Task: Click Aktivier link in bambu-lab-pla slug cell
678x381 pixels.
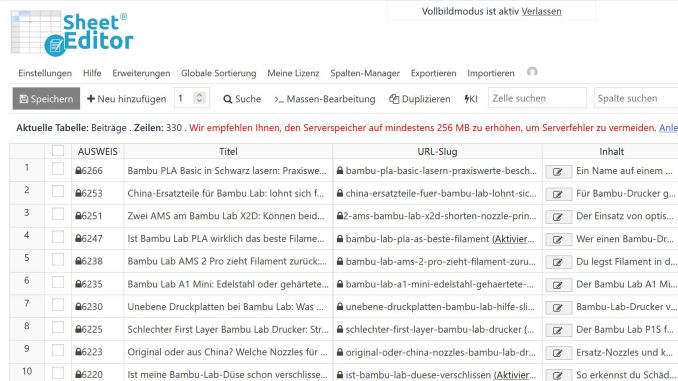Action: click(x=513, y=239)
